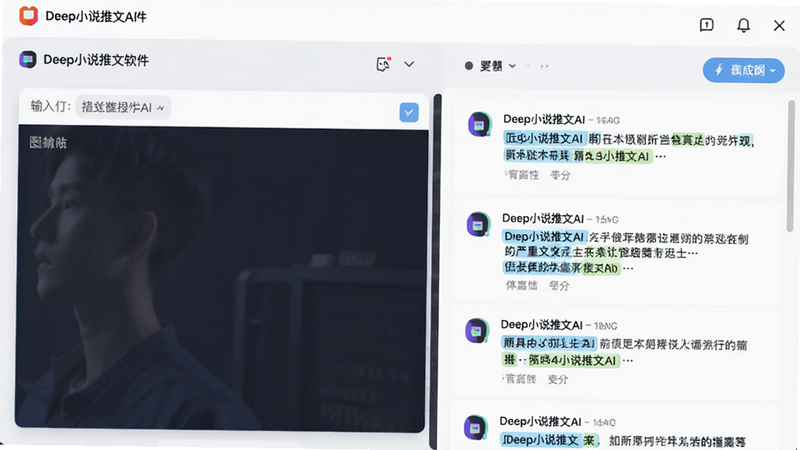
Task: Click the sender name of the third message
Action: pyautogui.click(x=541, y=324)
